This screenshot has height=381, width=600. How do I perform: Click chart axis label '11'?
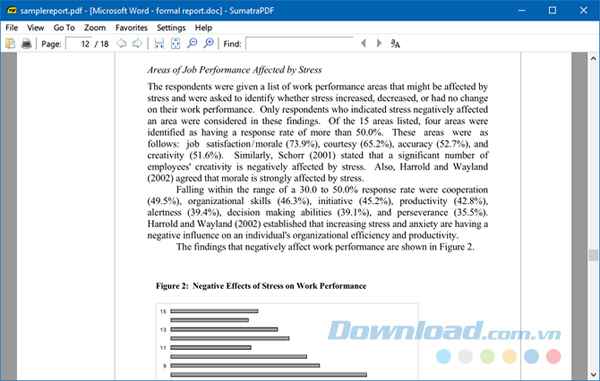point(163,348)
